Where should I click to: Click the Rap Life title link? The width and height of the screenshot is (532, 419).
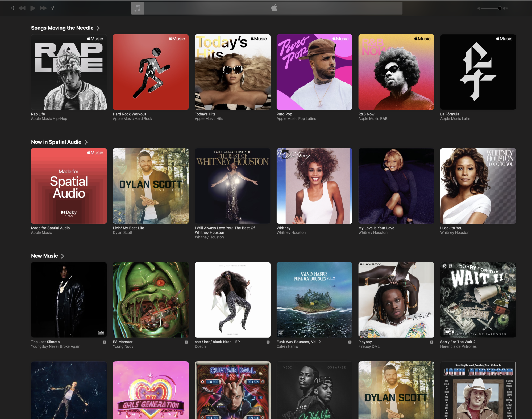(38, 114)
